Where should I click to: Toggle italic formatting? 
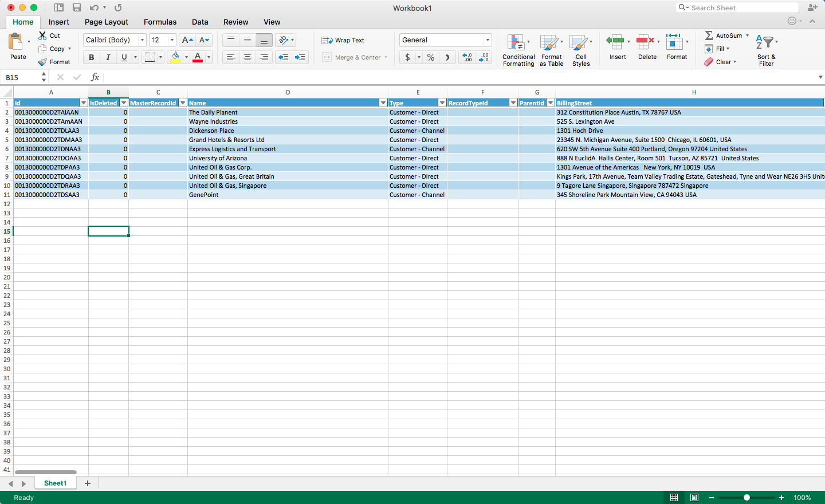coord(108,57)
